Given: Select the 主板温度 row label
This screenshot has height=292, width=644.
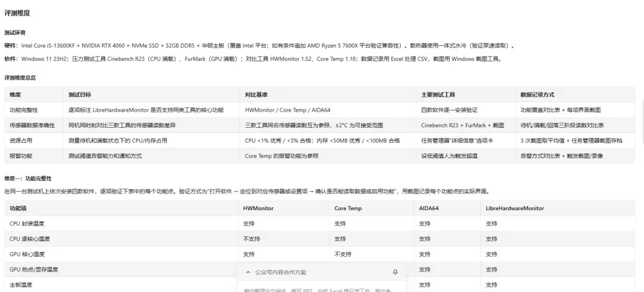Looking at the screenshot, I should point(21,285).
